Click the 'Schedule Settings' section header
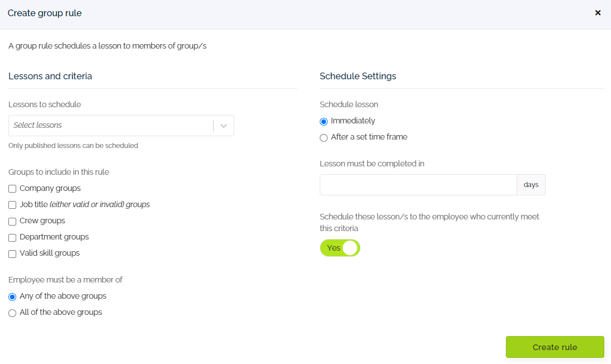Image resolution: width=611 pixels, height=364 pixels. click(358, 76)
